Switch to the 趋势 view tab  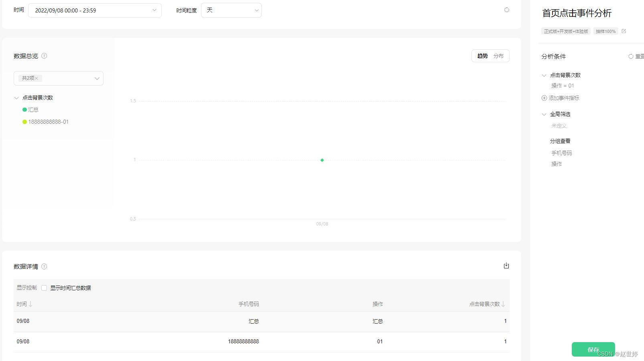[x=482, y=56]
